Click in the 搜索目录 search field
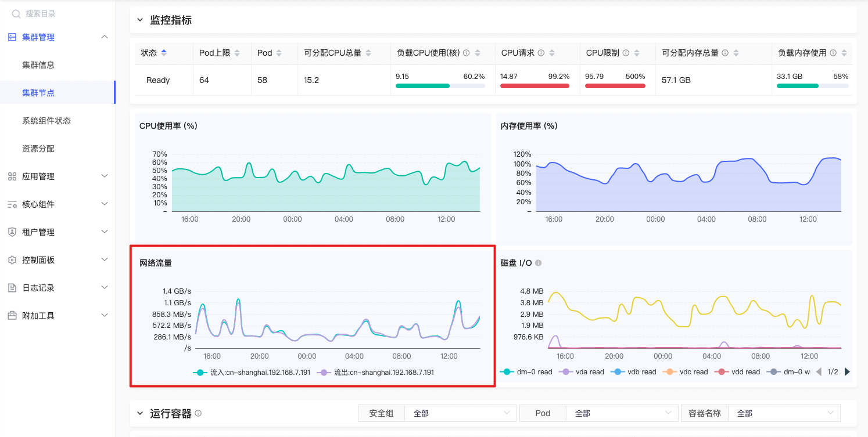Screen dimensions: 868x437 [x=58, y=13]
